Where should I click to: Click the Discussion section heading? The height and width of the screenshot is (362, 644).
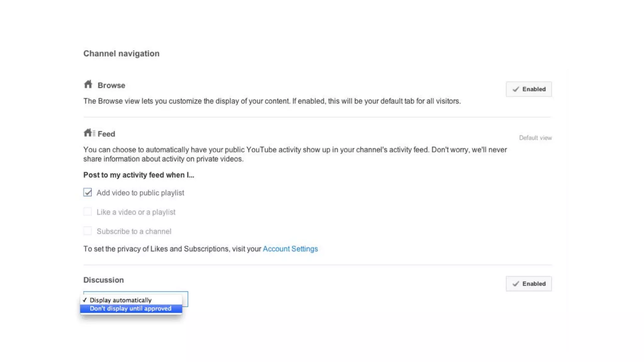[103, 280]
